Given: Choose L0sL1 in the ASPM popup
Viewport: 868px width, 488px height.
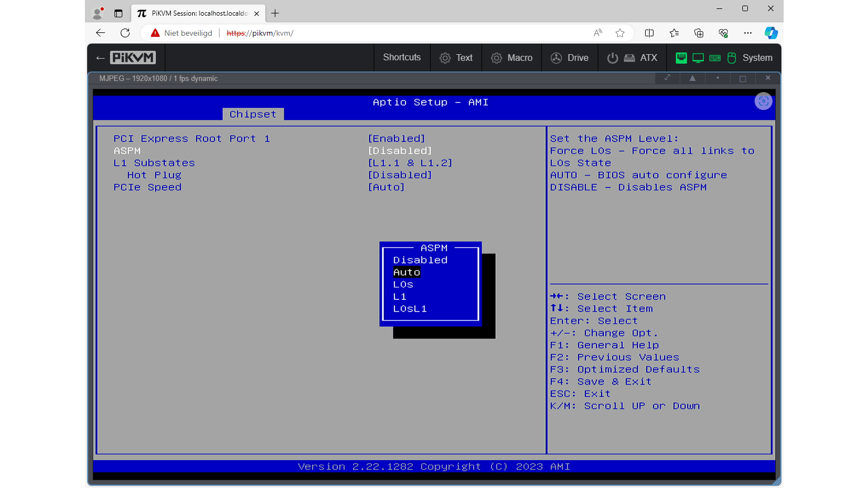Looking at the screenshot, I should [x=410, y=309].
